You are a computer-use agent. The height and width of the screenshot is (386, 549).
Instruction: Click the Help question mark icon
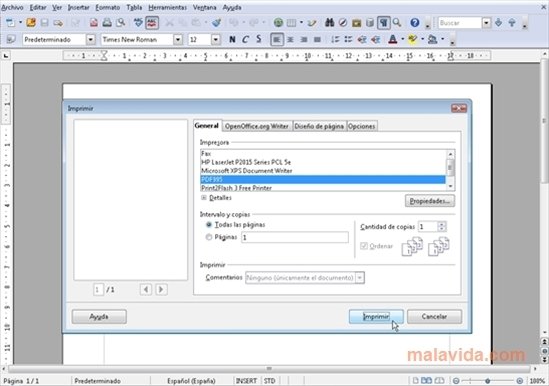click(415, 23)
